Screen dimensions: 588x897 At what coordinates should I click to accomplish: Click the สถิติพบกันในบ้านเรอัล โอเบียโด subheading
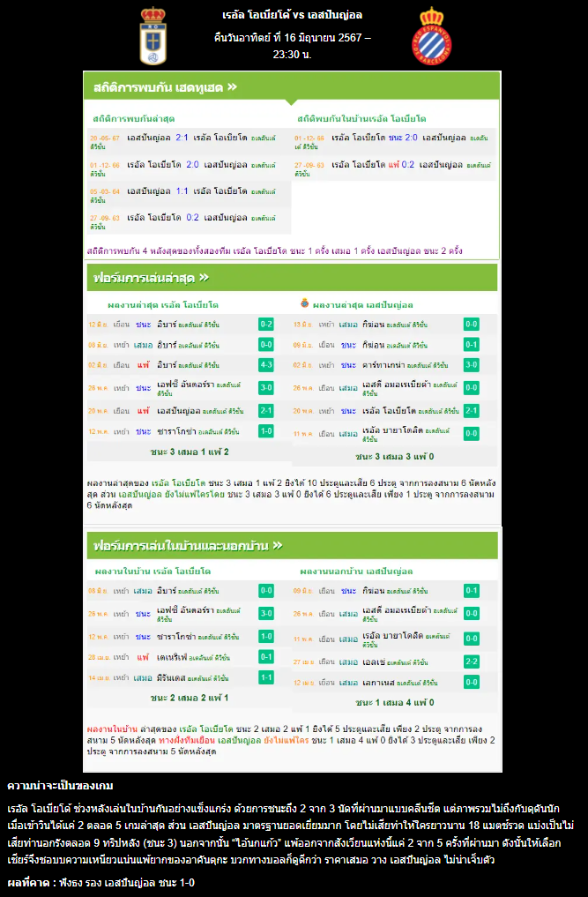(361, 119)
